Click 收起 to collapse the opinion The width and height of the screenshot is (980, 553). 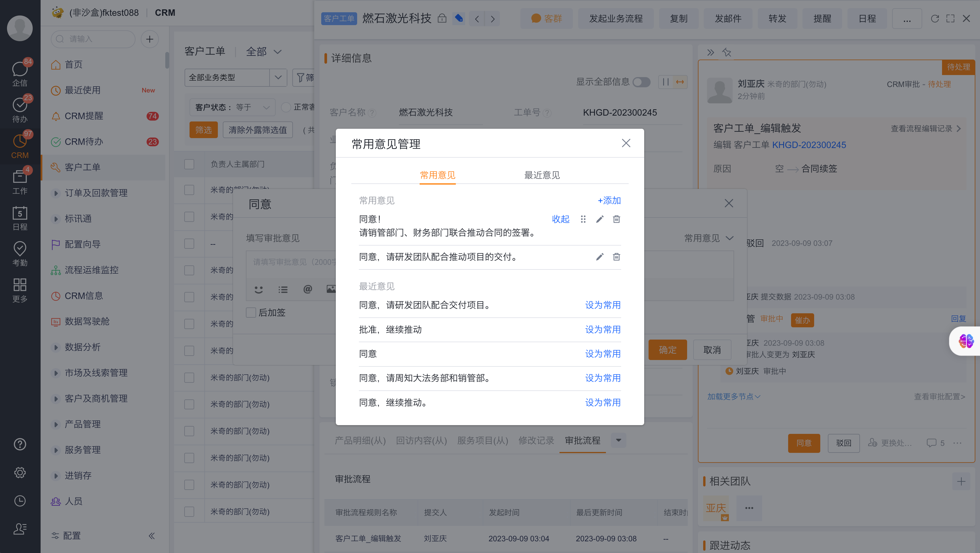pyautogui.click(x=561, y=219)
